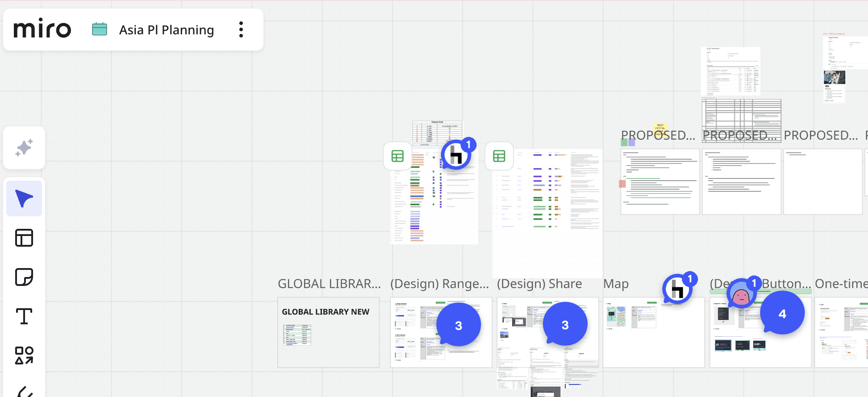Open the templates tool

tap(24, 238)
